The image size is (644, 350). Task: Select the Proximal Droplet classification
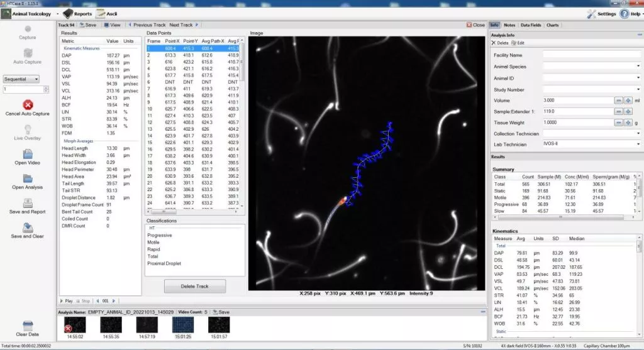tap(164, 263)
